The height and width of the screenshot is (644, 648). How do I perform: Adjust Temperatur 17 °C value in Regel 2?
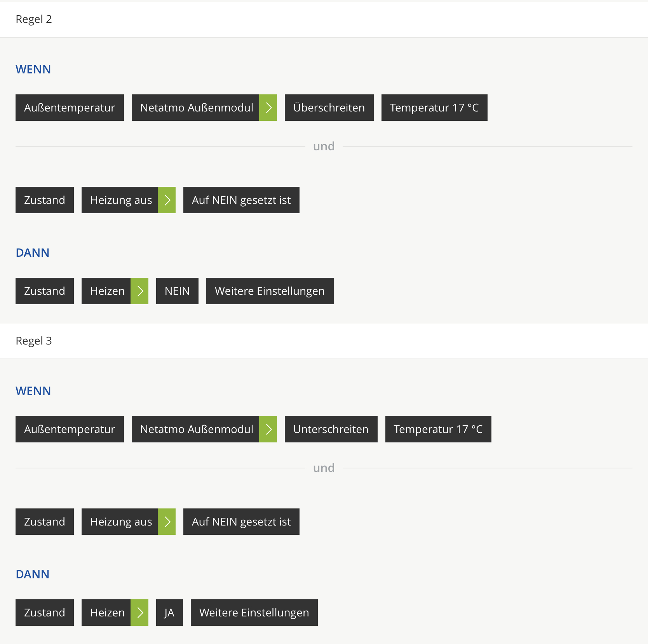[434, 108]
